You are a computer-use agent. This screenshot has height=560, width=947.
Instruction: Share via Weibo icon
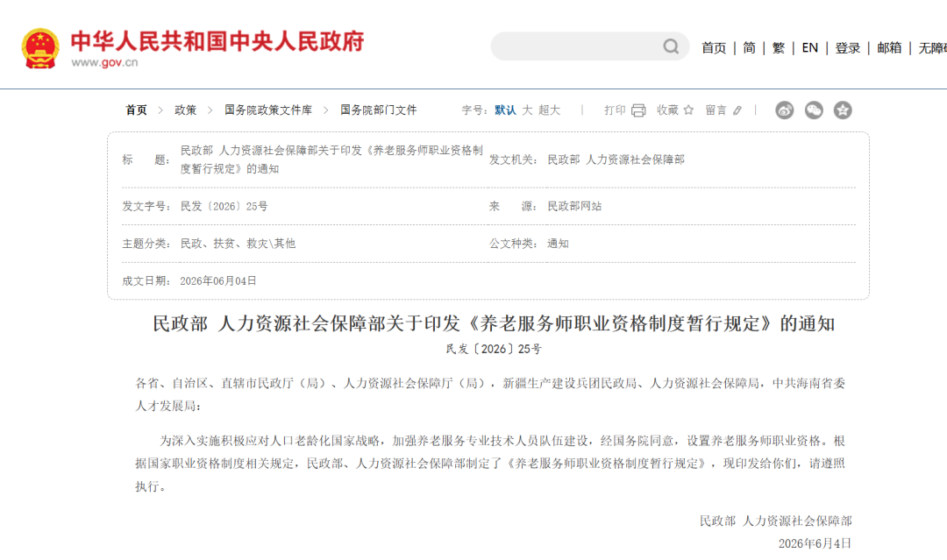785,110
